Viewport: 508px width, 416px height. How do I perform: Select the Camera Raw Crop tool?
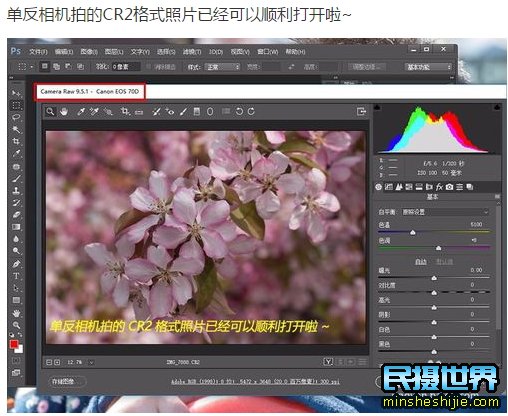click(x=125, y=111)
